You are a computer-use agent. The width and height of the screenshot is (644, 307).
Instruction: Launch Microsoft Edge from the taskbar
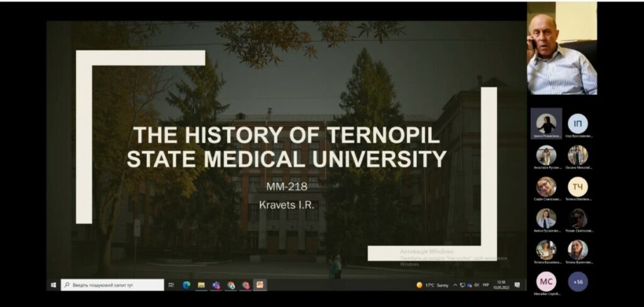click(x=186, y=285)
